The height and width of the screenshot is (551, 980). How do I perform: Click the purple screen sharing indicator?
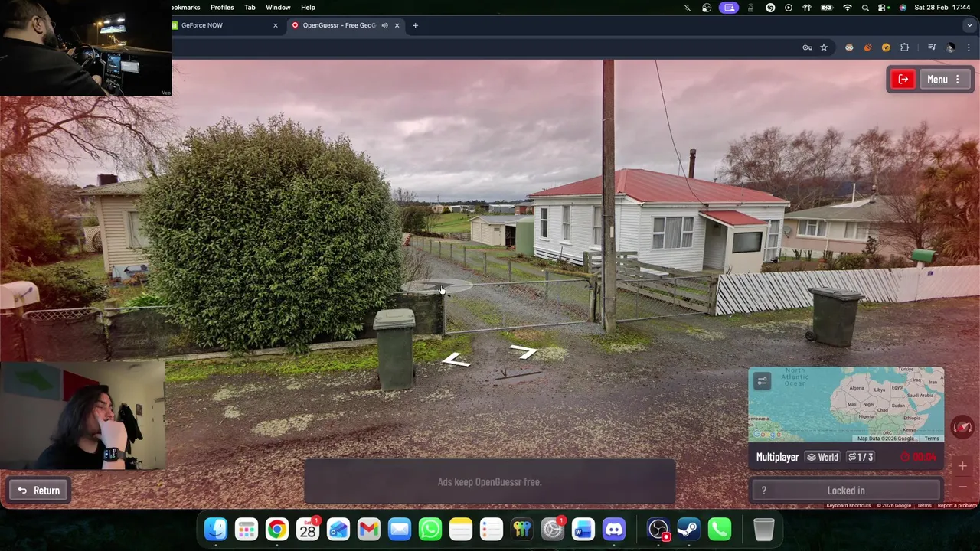[x=729, y=8]
